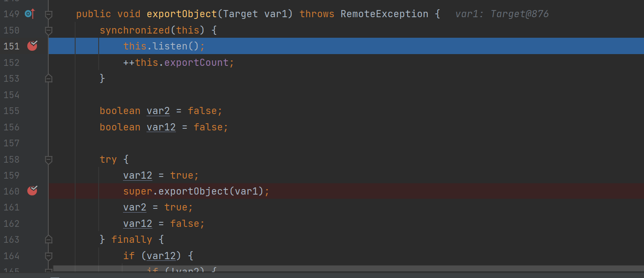
Task: Click the listen() method call
Action: click(x=176, y=46)
